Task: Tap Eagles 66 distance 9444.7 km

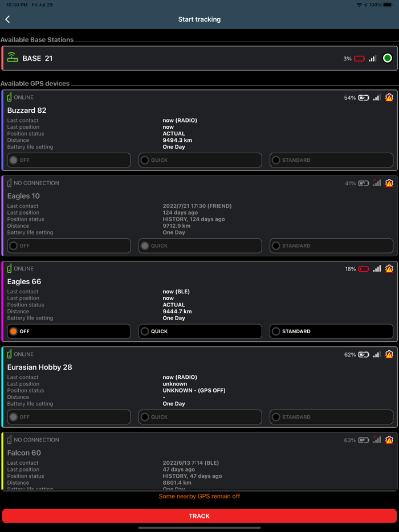Action: [x=177, y=312]
